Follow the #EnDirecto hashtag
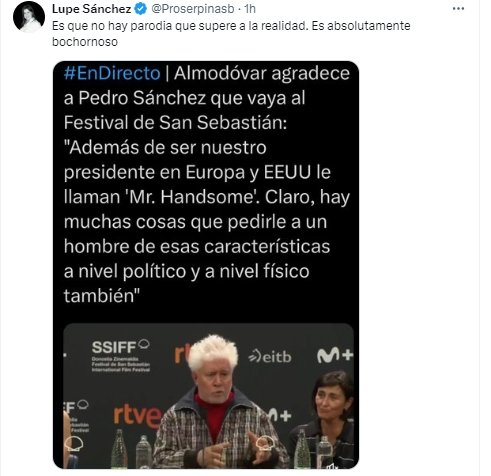Image resolution: width=491 pixels, height=476 pixels. coord(112,73)
